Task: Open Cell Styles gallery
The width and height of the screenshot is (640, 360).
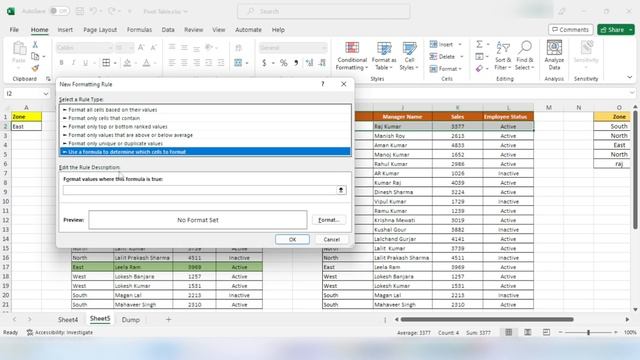Action: (x=409, y=56)
